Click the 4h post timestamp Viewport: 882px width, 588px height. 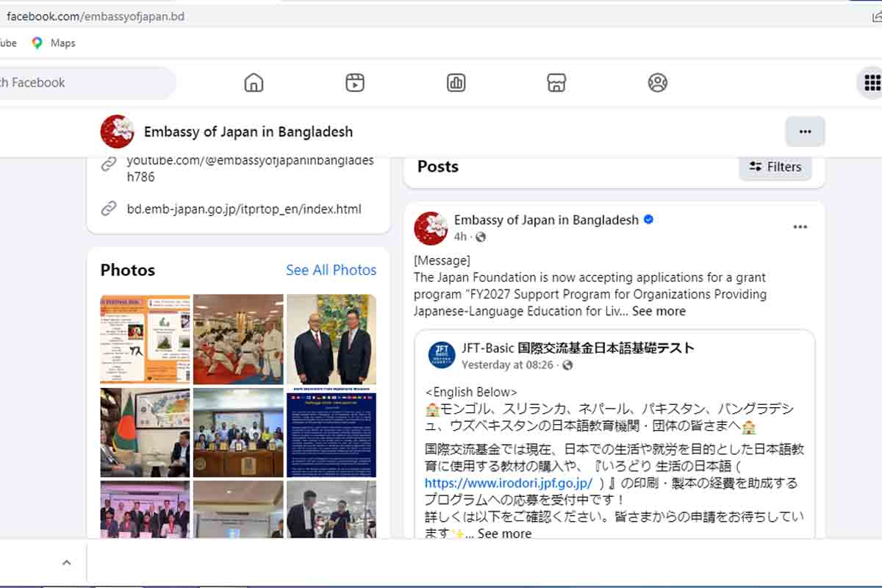click(x=460, y=237)
